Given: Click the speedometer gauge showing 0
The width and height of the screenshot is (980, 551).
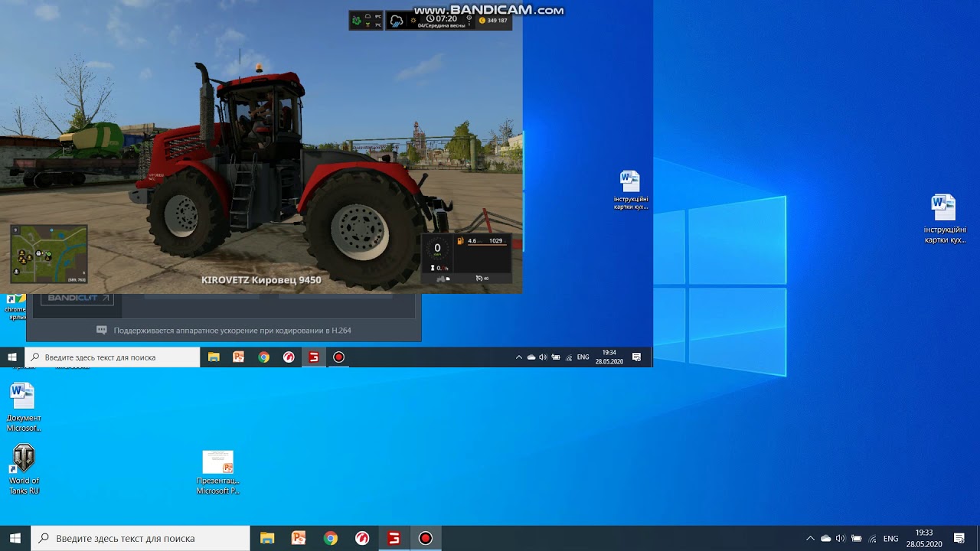Looking at the screenshot, I should (437, 249).
